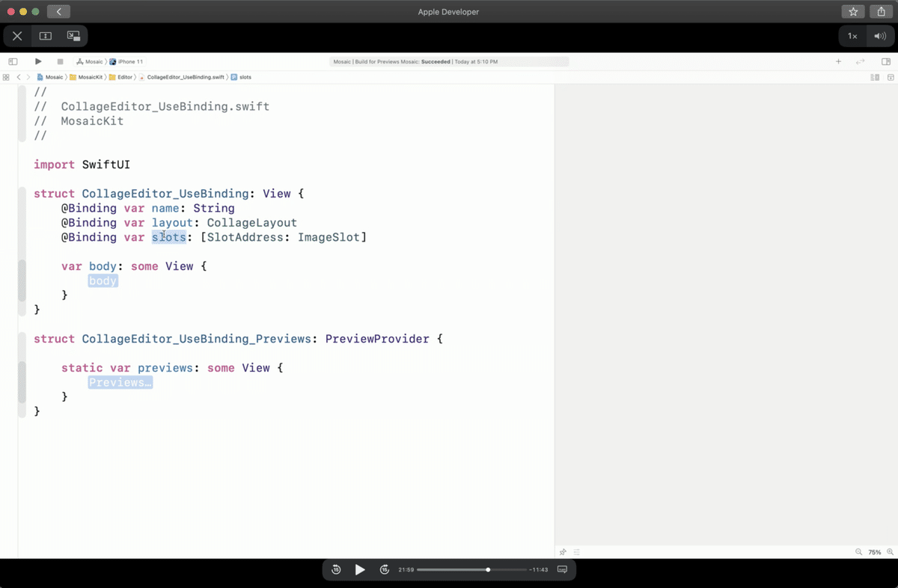
Task: Skip backward 15 seconds
Action: click(x=336, y=570)
